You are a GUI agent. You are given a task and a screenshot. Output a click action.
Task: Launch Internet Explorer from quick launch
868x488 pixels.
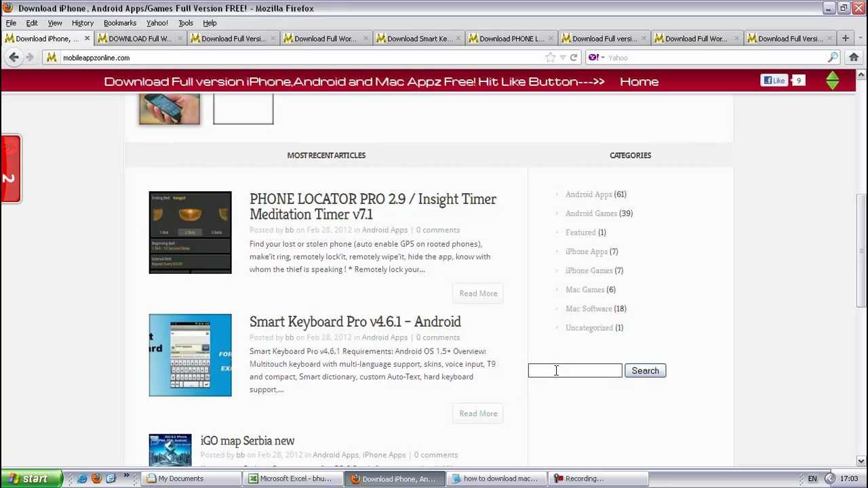tap(82, 479)
